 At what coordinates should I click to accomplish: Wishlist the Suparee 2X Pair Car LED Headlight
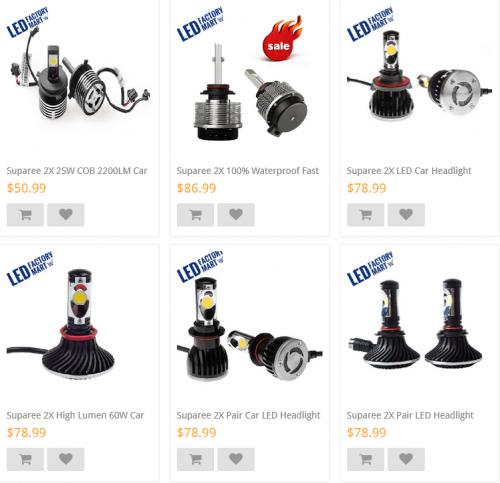(236, 459)
